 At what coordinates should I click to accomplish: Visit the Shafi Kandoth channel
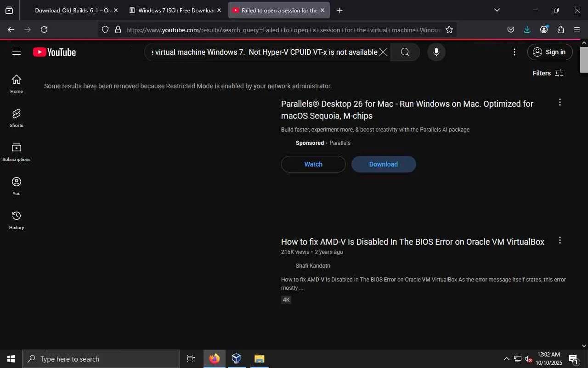pos(313,266)
